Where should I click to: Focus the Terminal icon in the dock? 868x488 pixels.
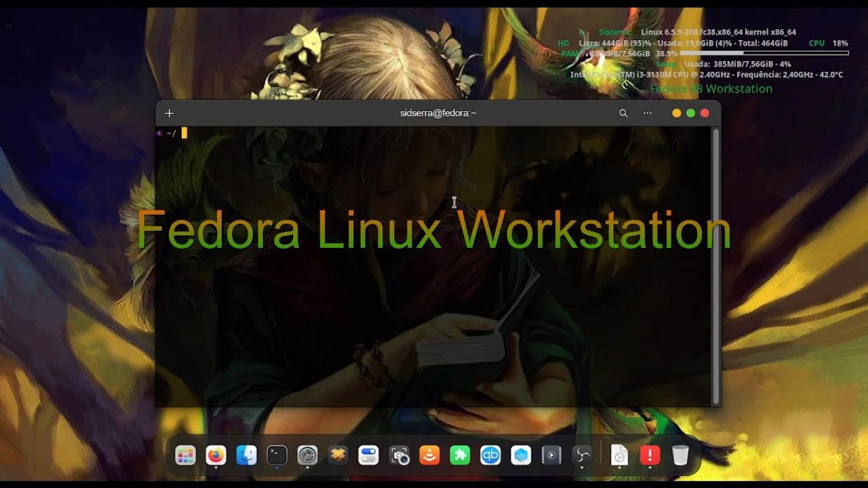coord(277,455)
